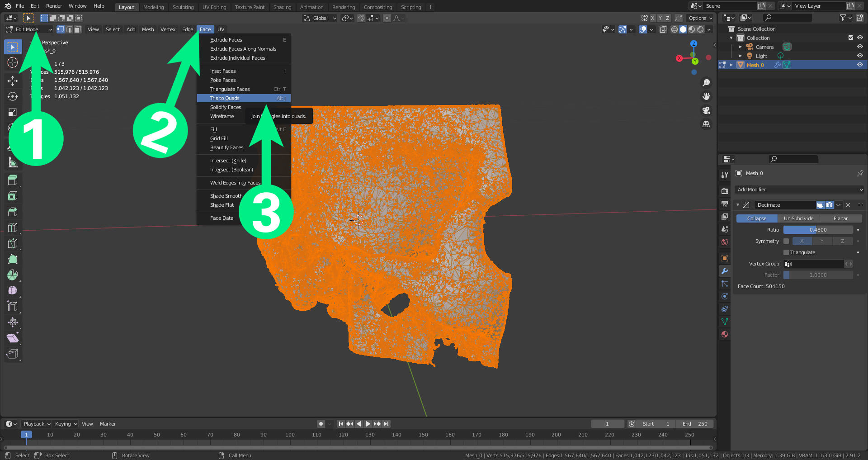Choose the Cursor tool in the left toolbar
The width and height of the screenshot is (868, 460).
(13, 62)
